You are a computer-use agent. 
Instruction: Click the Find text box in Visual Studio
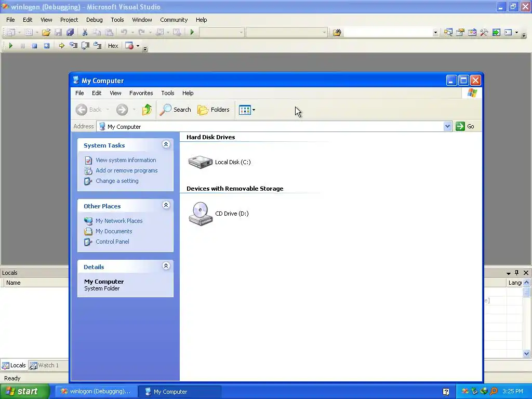(388, 33)
